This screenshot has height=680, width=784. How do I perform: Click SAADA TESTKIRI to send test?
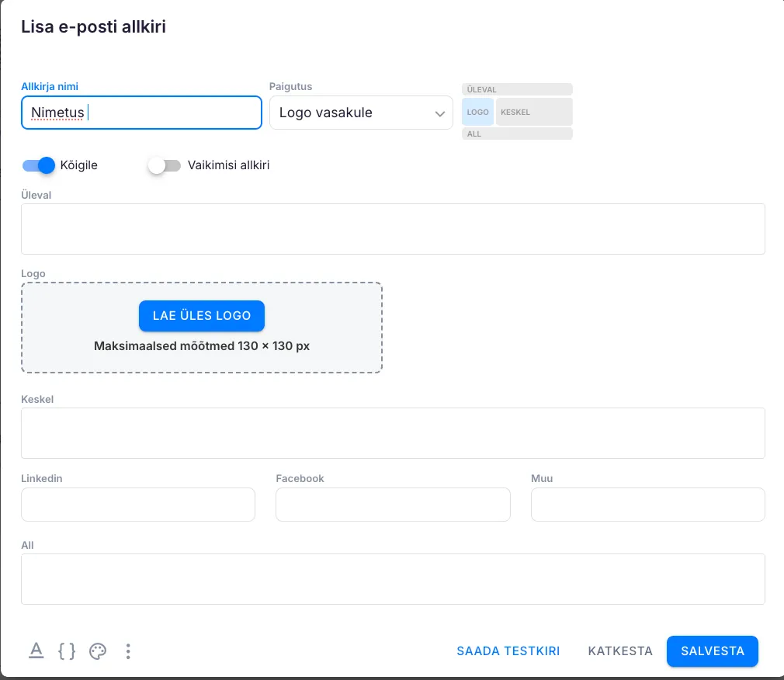pyautogui.click(x=508, y=651)
